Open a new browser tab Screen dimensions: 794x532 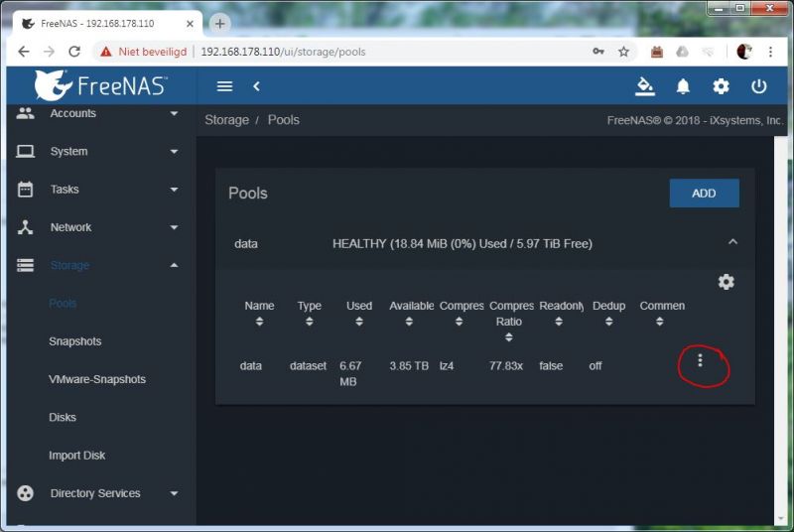219,23
